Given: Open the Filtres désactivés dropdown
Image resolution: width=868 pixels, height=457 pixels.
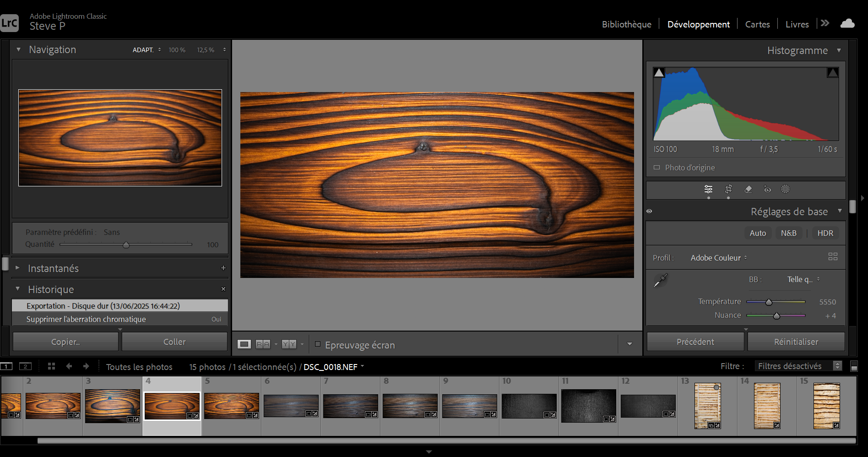Looking at the screenshot, I should tap(798, 366).
